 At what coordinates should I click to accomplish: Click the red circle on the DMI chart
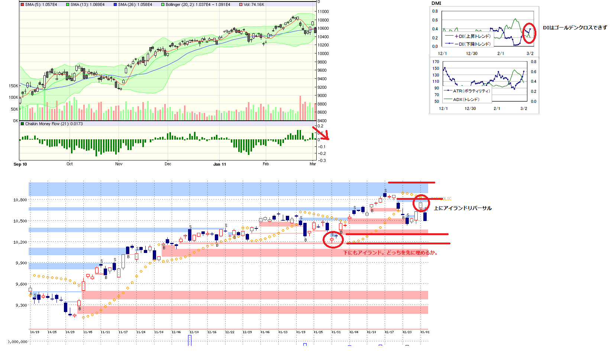click(529, 33)
